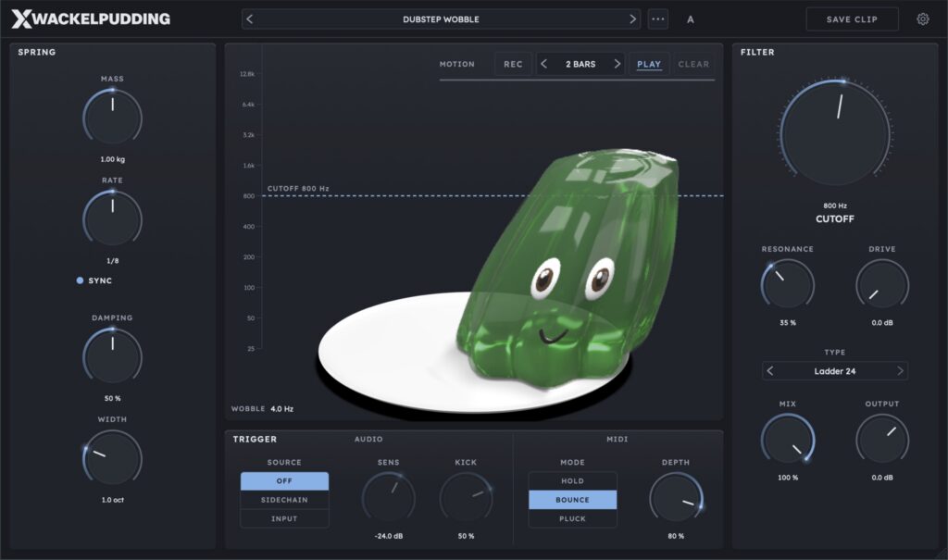Click the 80 % depth value
The height and width of the screenshot is (560, 948).
click(676, 536)
